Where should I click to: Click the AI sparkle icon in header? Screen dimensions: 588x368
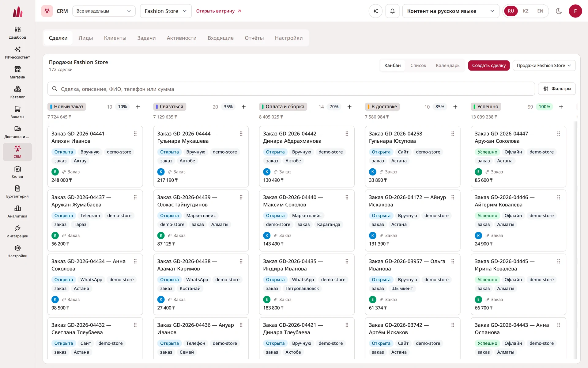375,11
